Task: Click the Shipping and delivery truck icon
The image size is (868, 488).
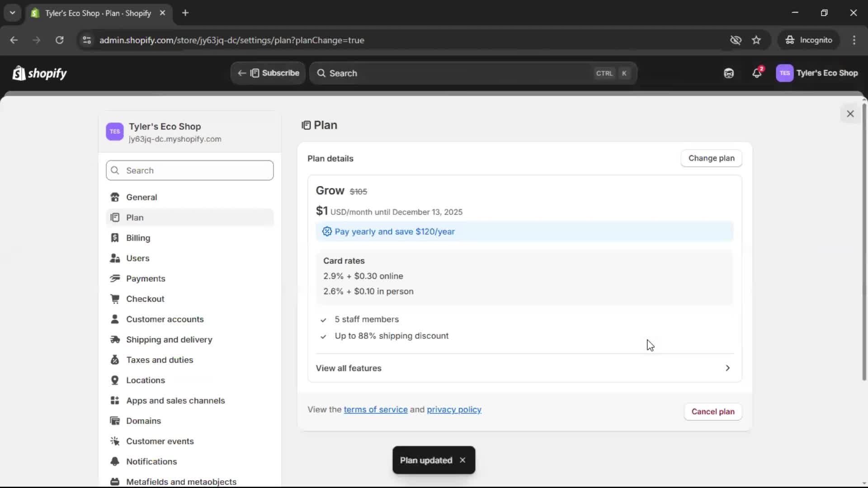Action: click(115, 340)
